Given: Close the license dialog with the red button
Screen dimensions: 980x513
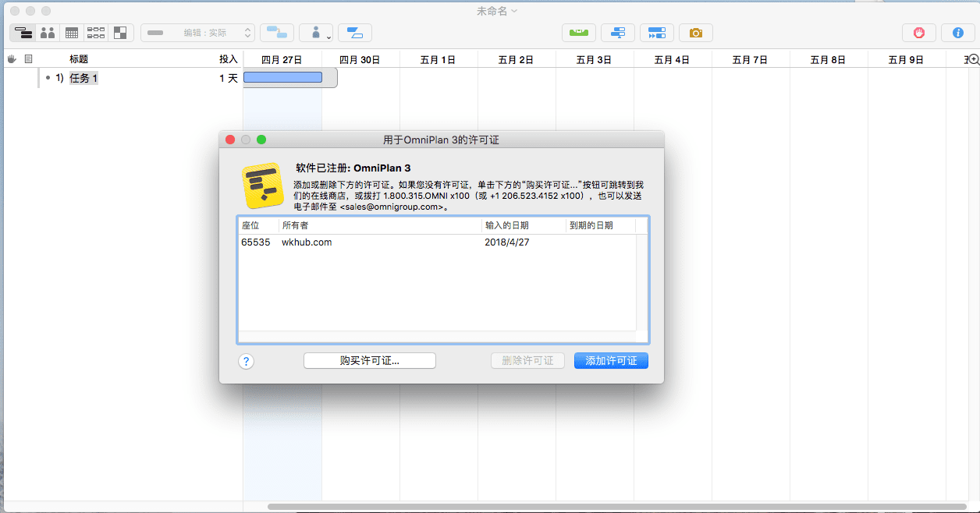Looking at the screenshot, I should [230, 140].
